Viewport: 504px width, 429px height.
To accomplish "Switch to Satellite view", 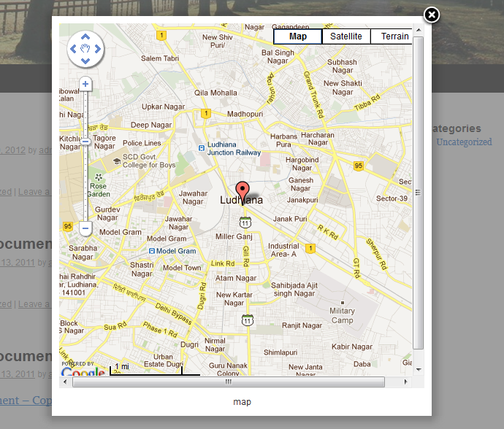I will [x=345, y=36].
